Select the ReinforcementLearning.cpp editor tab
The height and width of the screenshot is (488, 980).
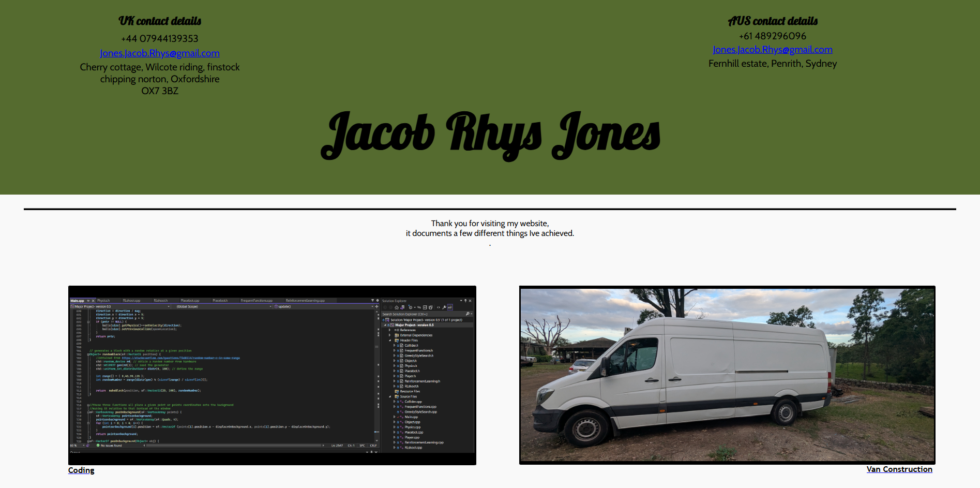coord(305,301)
